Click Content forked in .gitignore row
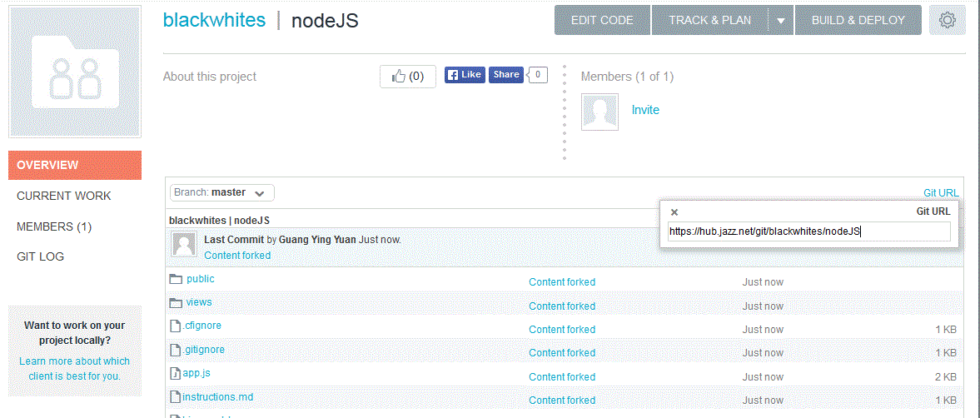Viewport: 980px width, 418px height. coord(562,353)
